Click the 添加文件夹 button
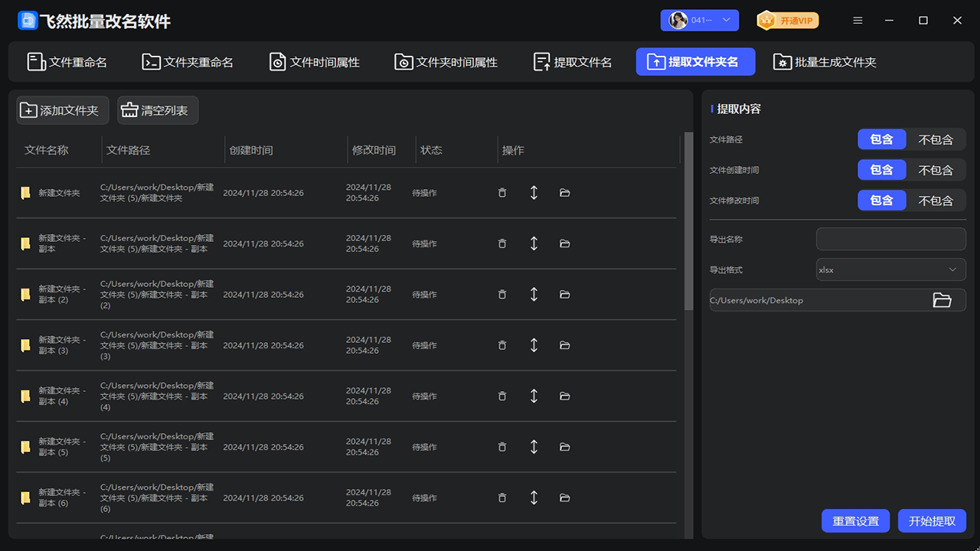The height and width of the screenshot is (551, 980). point(62,110)
